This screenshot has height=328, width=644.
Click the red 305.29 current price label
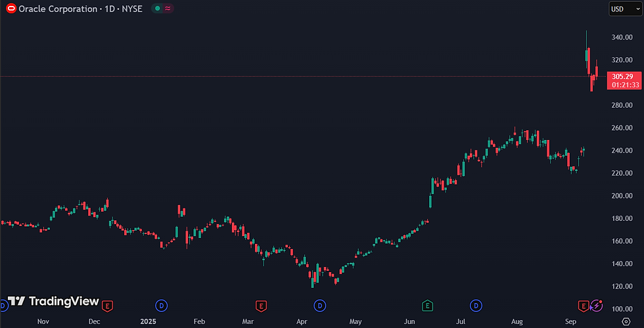(623, 76)
